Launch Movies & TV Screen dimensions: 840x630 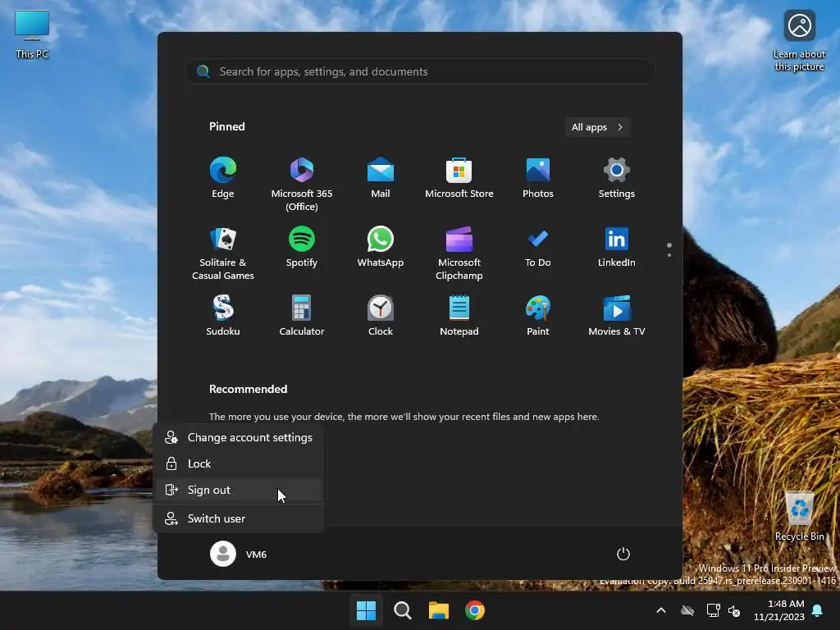(617, 316)
